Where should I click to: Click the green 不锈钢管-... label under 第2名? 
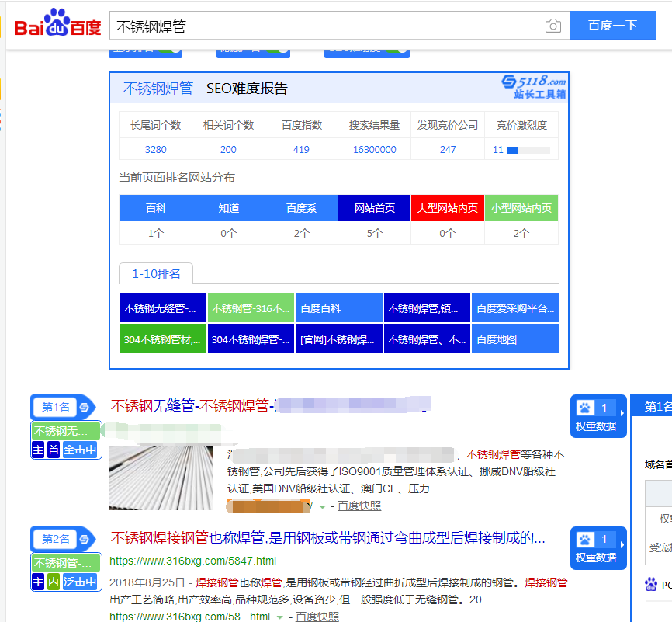(x=66, y=563)
